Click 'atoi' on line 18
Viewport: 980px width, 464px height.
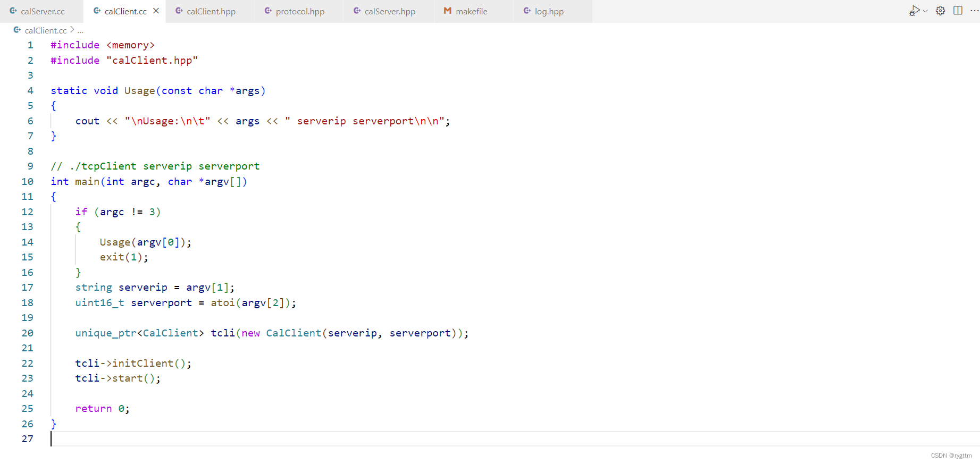(x=223, y=303)
